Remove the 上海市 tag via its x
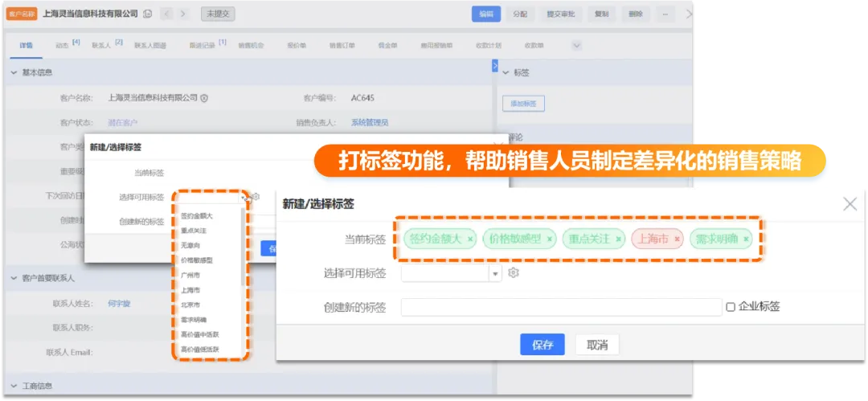The image size is (868, 401). (678, 239)
